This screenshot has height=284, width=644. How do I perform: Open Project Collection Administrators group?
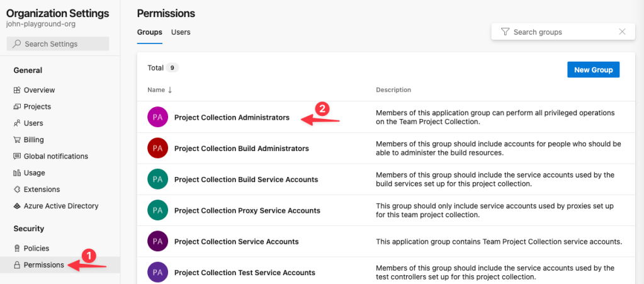[x=232, y=117]
